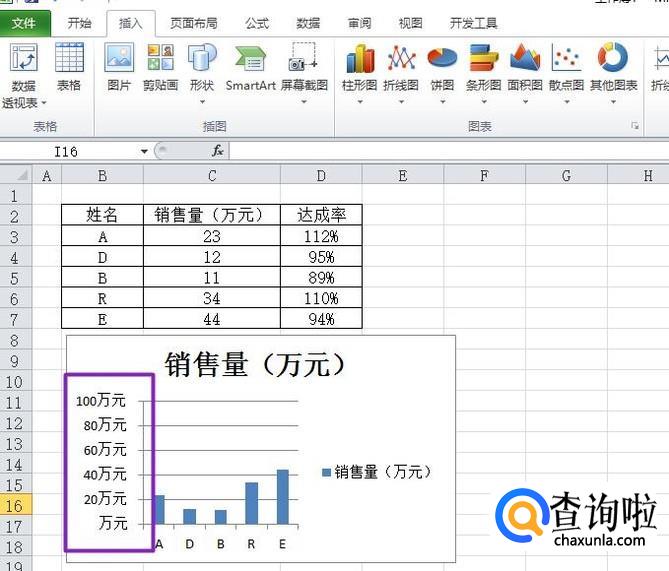Select the cell with value 44

(212, 319)
